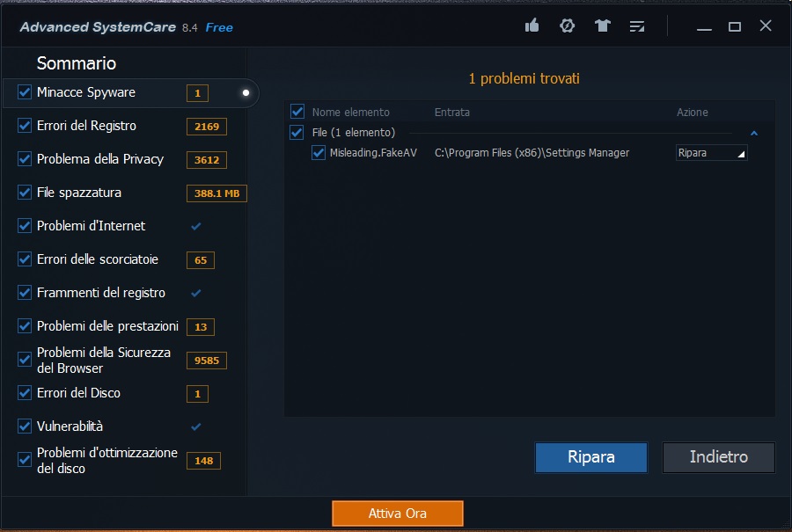Click the 13 performance problems badge
This screenshot has width=792, height=532.
[201, 326]
